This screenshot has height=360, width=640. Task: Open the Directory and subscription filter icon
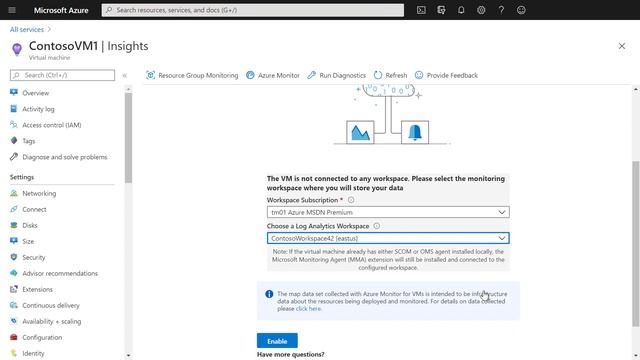tap(441, 10)
